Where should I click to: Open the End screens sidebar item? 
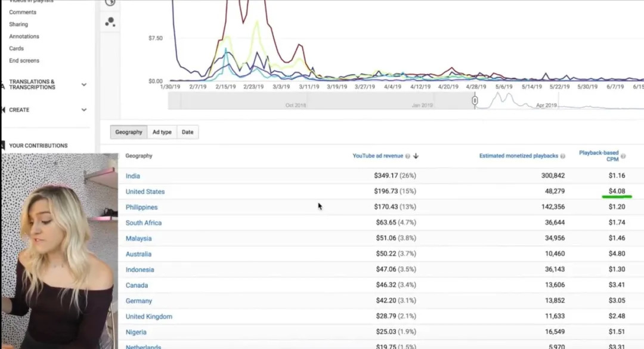click(x=24, y=60)
